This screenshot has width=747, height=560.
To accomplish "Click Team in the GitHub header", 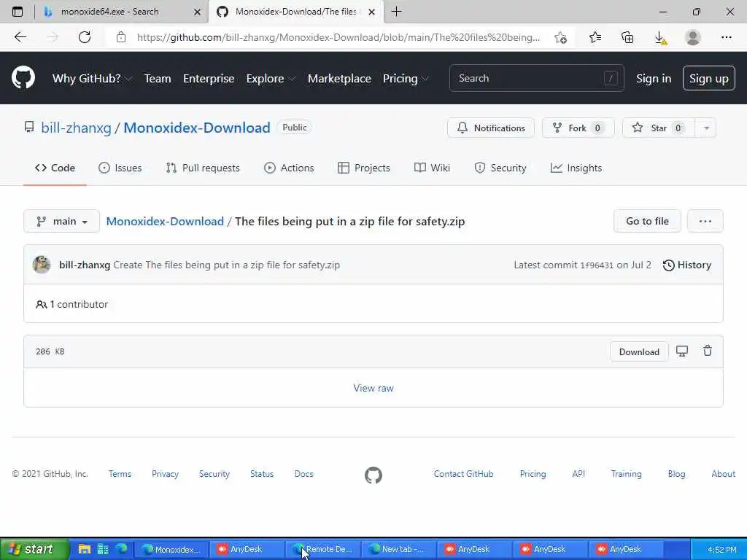I will (x=158, y=79).
